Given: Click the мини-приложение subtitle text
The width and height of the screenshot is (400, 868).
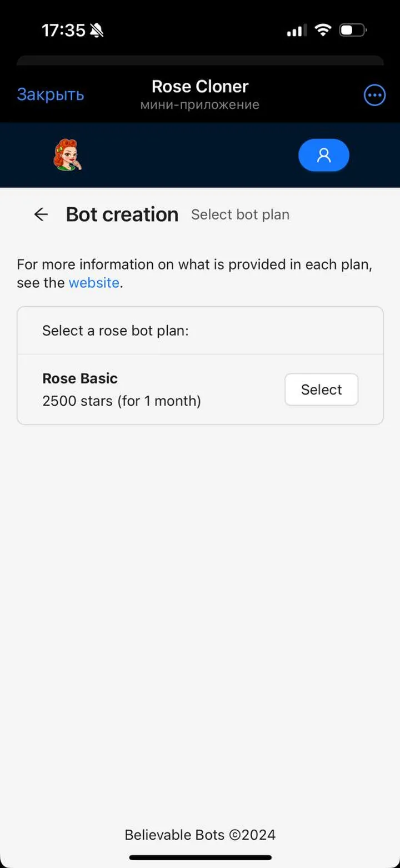Looking at the screenshot, I should pyautogui.click(x=200, y=104).
